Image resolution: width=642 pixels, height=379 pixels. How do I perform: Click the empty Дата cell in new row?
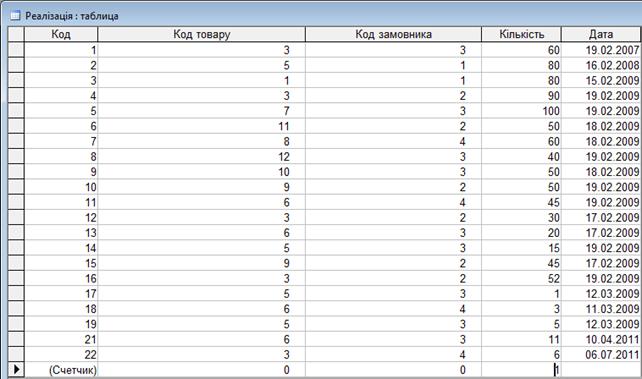pos(601,370)
